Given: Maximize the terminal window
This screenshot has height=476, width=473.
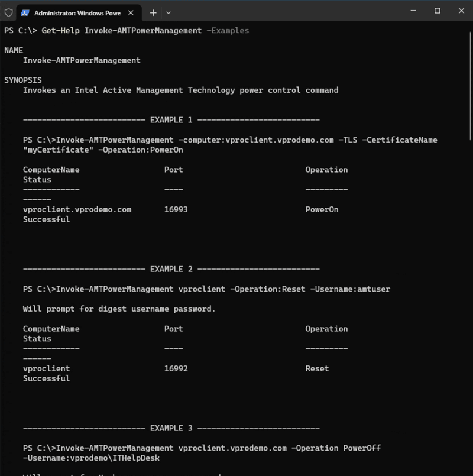Looking at the screenshot, I should pyautogui.click(x=437, y=11).
